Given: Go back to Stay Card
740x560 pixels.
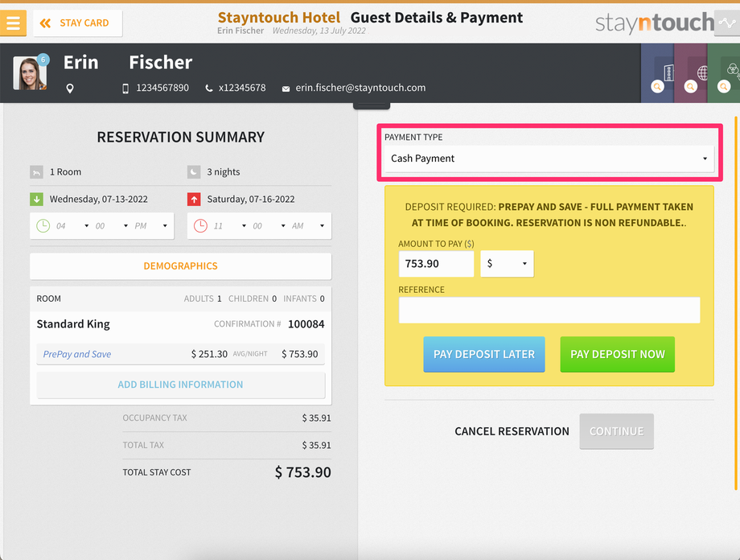Looking at the screenshot, I should [78, 23].
